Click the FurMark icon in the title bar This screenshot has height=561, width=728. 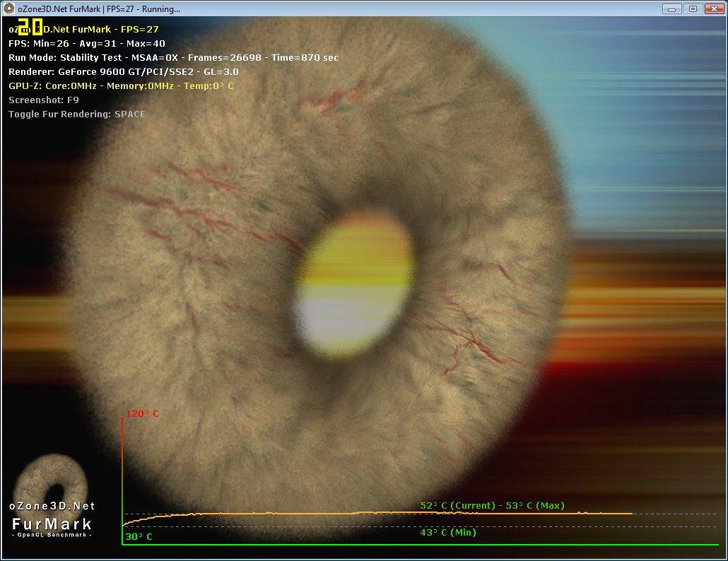click(9, 9)
